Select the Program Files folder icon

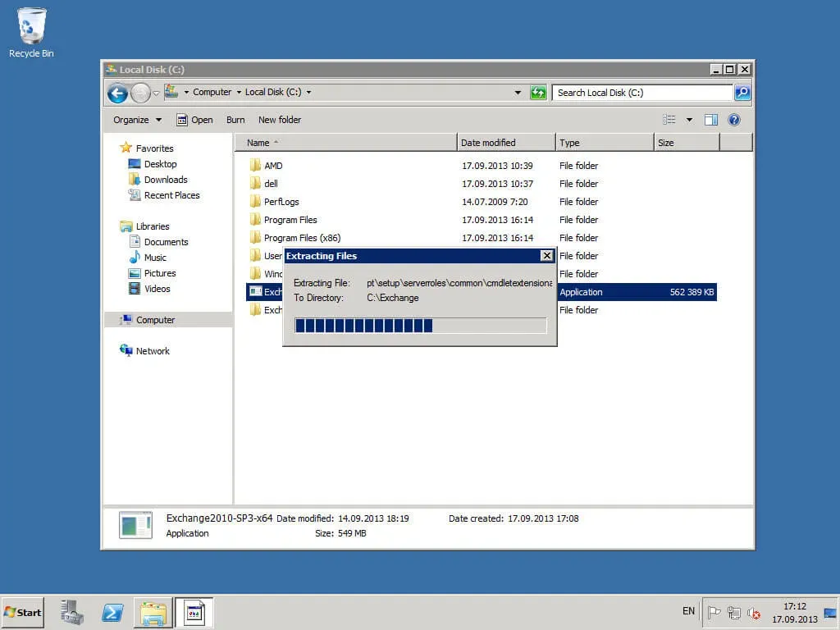click(x=256, y=220)
